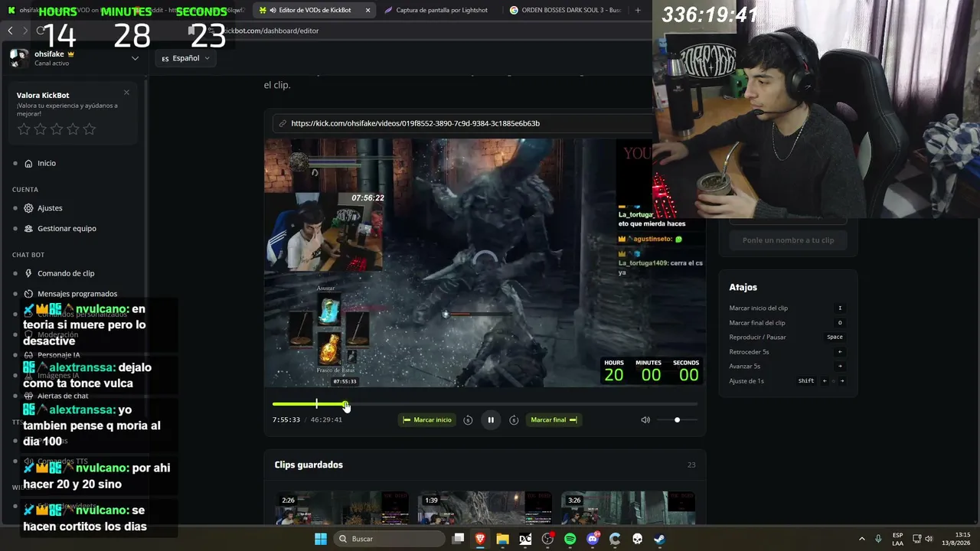Open File Explorer from the taskbar
The width and height of the screenshot is (980, 551).
(x=502, y=539)
